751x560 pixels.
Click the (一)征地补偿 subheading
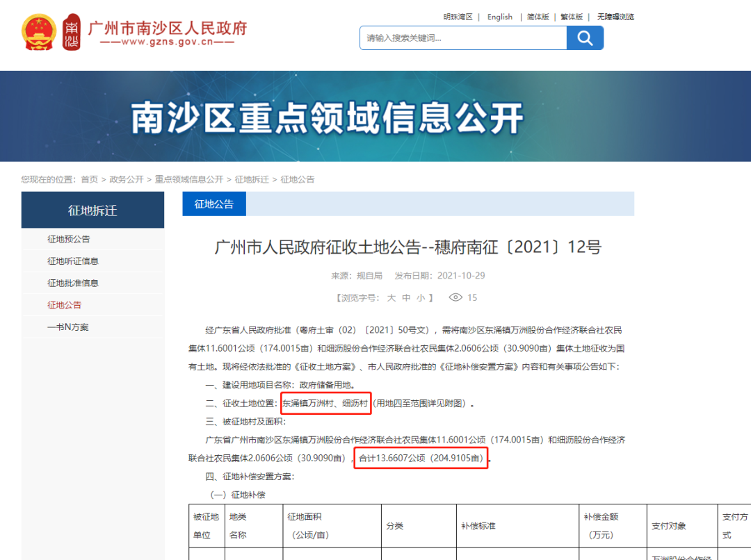pyautogui.click(x=238, y=495)
